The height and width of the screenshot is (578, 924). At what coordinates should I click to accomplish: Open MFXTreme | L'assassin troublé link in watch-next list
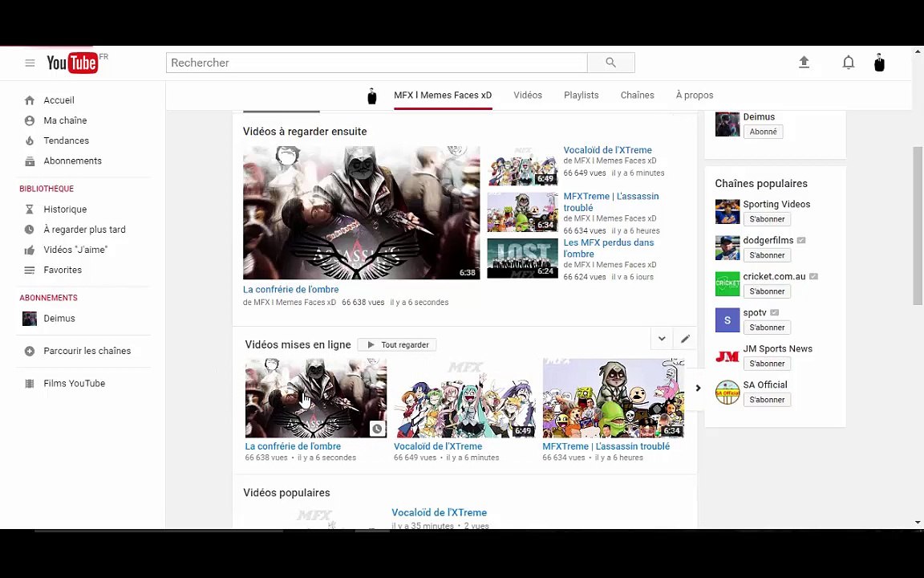pos(611,201)
